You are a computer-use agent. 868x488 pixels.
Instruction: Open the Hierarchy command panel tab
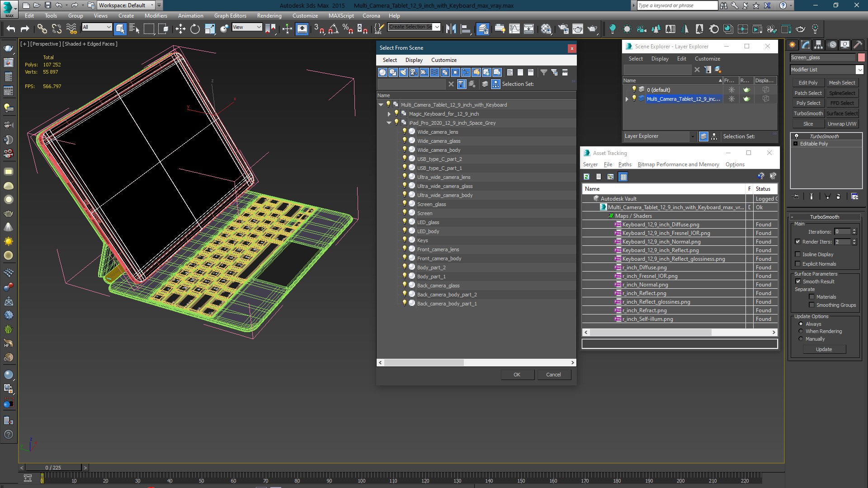click(x=818, y=45)
